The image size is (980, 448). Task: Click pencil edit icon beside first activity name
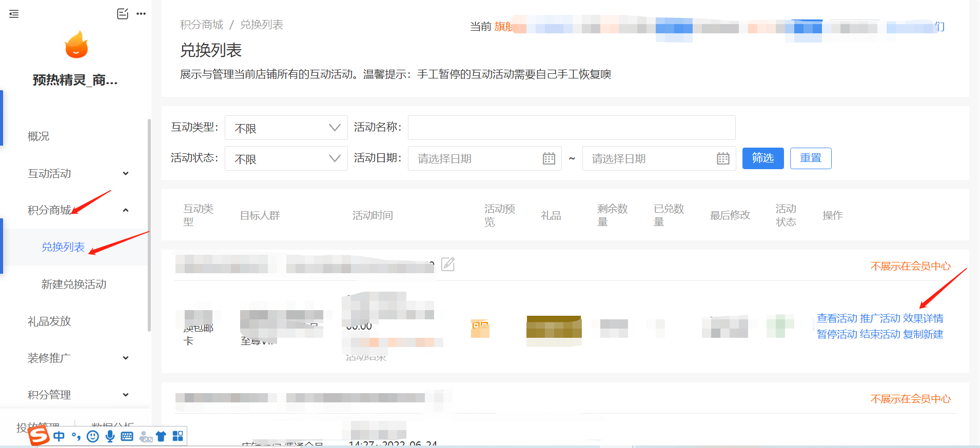pos(448,264)
